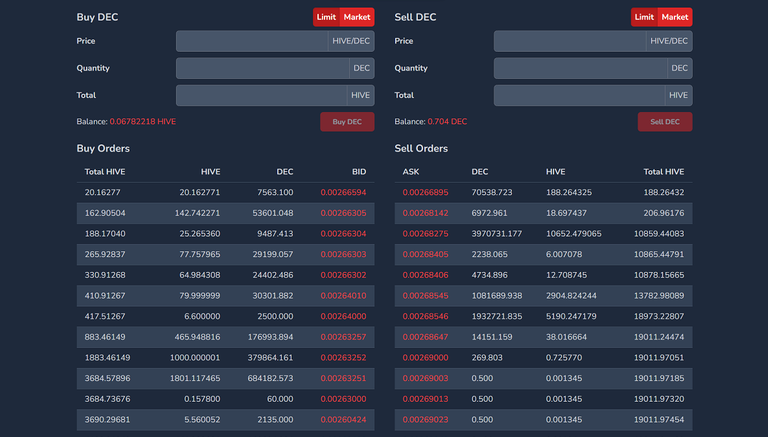The width and height of the screenshot is (768, 437).
Task: Select Total HIVE value 20.16277
Action: [x=102, y=193]
